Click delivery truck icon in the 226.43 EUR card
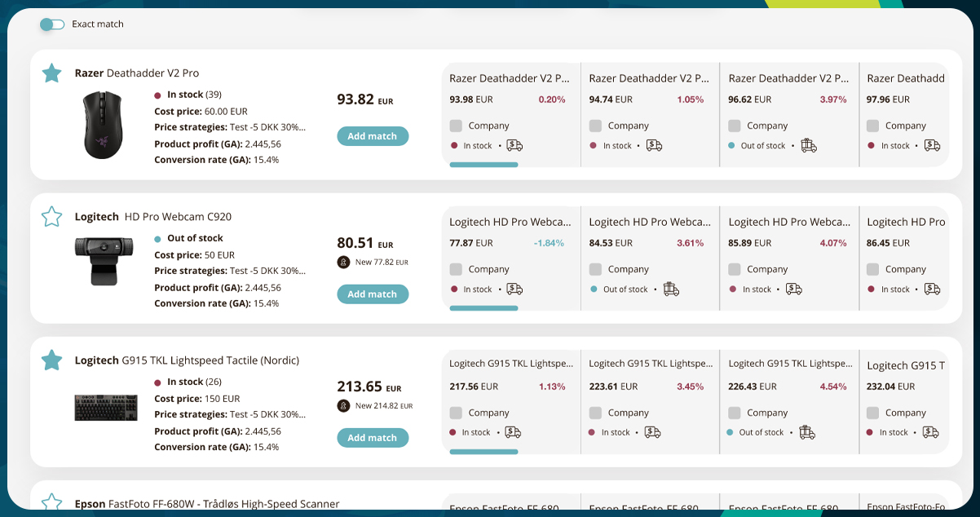Viewport: 980px width, 517px height. coord(807,433)
